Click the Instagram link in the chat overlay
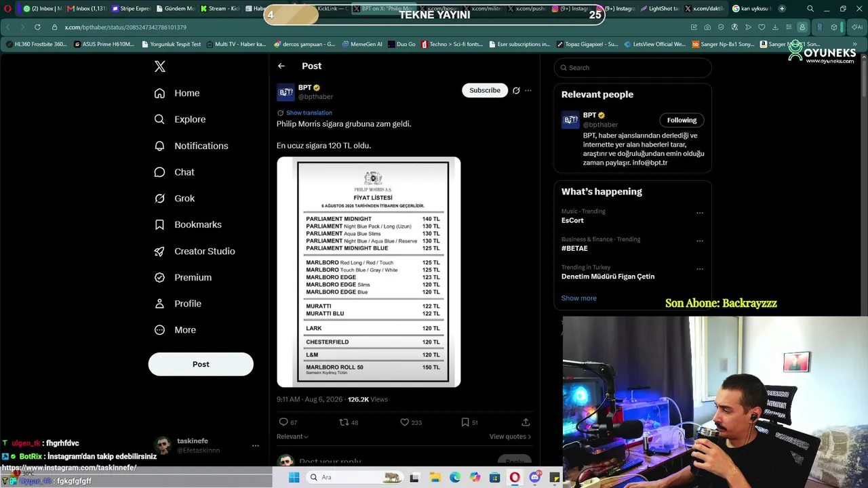 (69, 468)
